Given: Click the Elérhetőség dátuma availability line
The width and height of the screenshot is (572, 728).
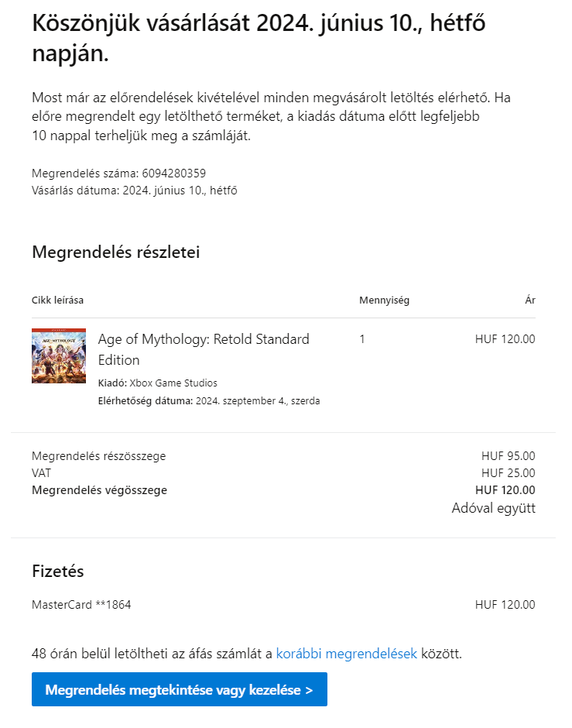Looking at the screenshot, I should (x=209, y=400).
